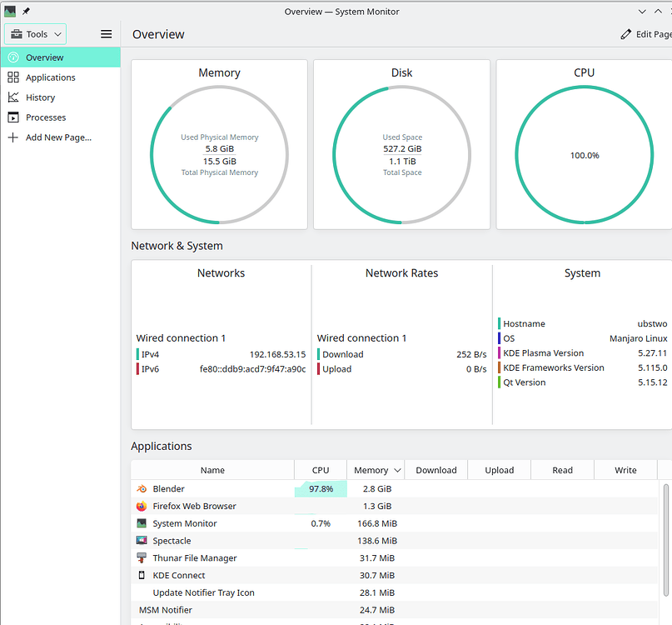Open the Tools dropdown button

[x=36, y=34]
